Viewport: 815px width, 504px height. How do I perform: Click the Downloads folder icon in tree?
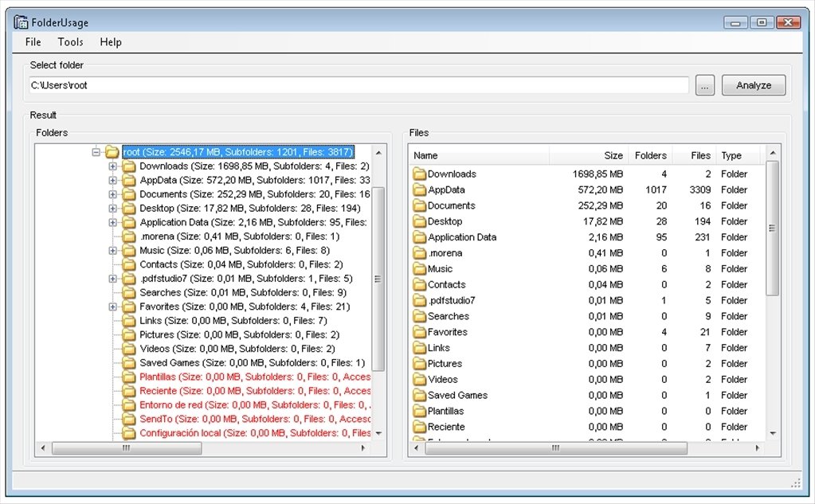[x=129, y=166]
